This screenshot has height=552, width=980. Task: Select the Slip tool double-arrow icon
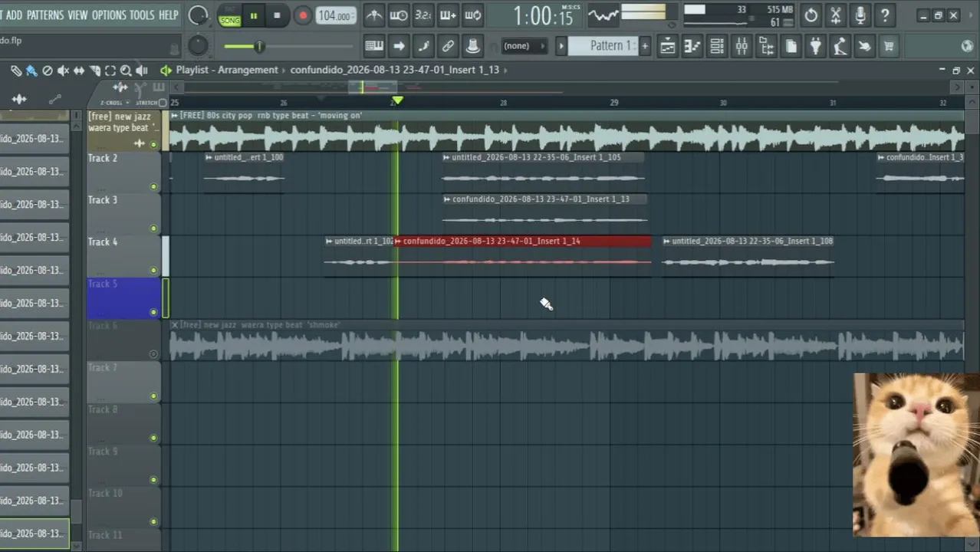click(x=79, y=71)
